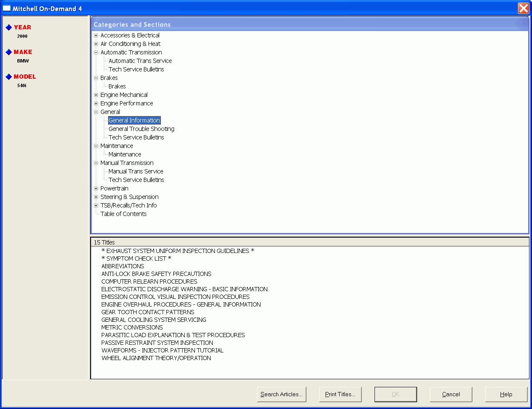The image size is (532, 409).
Task: Select the Engine Mechanical tree label
Action: coord(124,95)
